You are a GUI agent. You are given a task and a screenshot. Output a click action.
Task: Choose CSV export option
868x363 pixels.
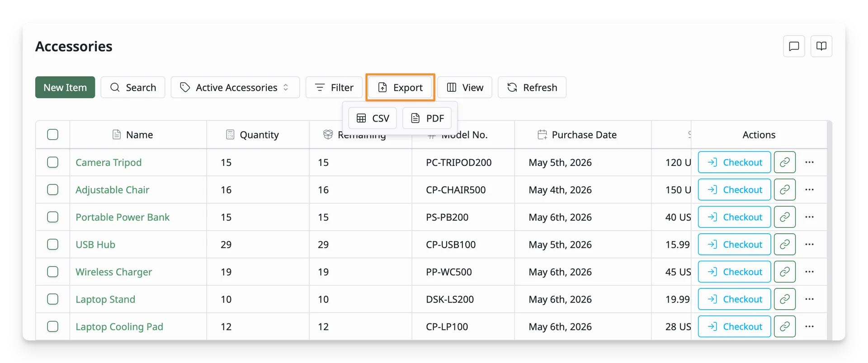(373, 118)
